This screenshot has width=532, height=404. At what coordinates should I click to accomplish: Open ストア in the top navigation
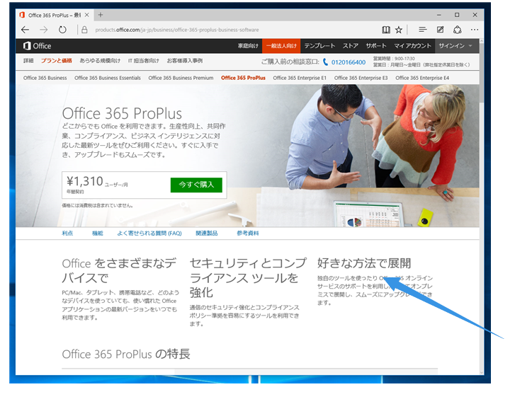coord(351,46)
